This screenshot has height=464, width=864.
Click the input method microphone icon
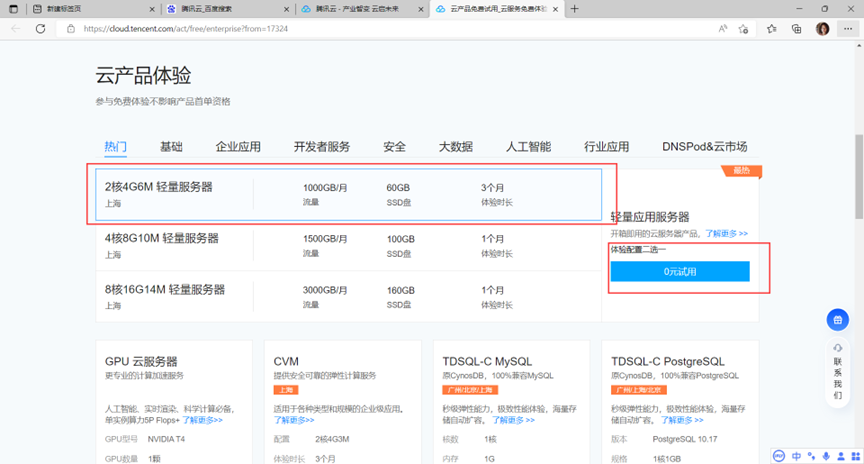coord(826,456)
